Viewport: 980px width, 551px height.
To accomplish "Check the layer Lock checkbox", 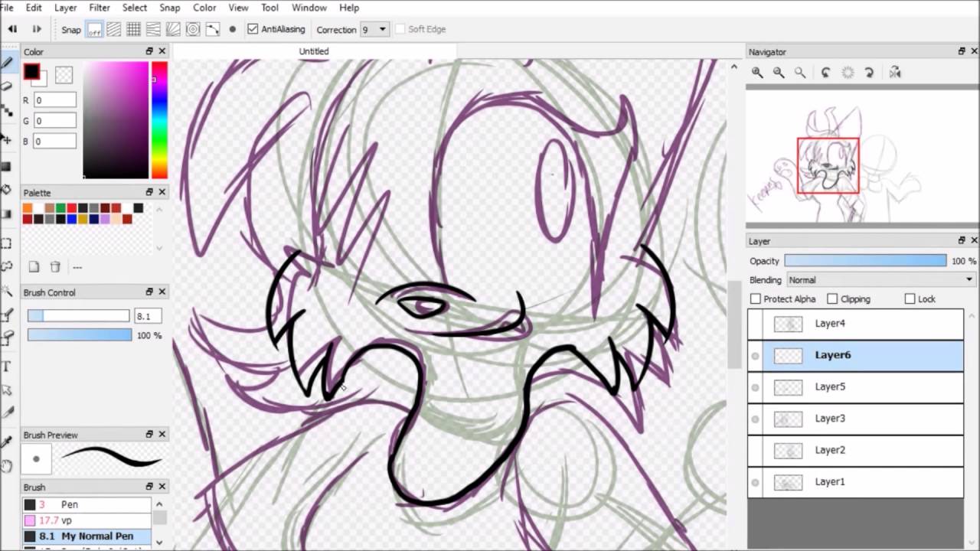I will [x=910, y=299].
